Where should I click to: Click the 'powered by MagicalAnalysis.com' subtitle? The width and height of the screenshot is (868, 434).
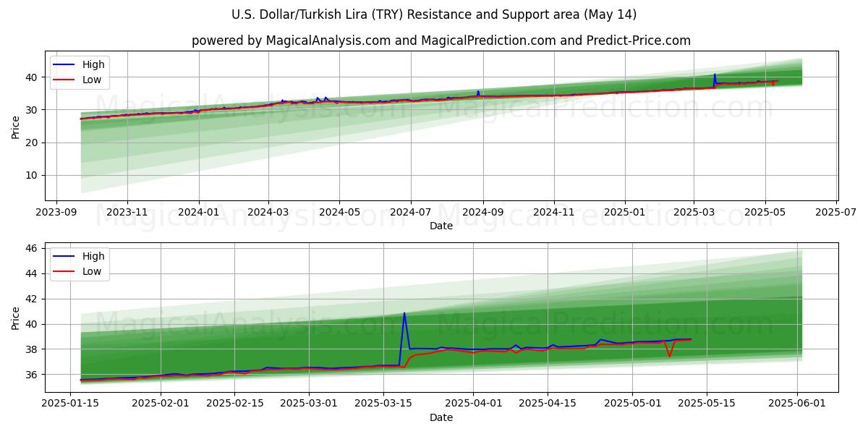(441, 41)
